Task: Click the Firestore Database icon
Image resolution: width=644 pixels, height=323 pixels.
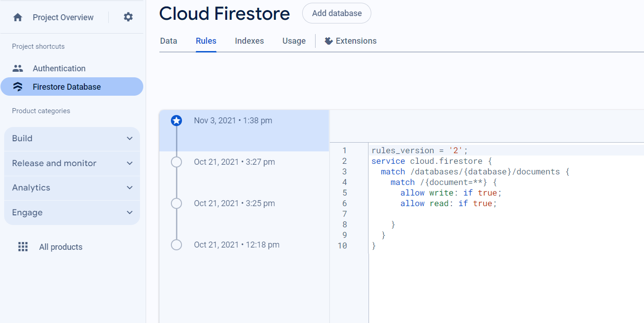Action: click(x=18, y=87)
